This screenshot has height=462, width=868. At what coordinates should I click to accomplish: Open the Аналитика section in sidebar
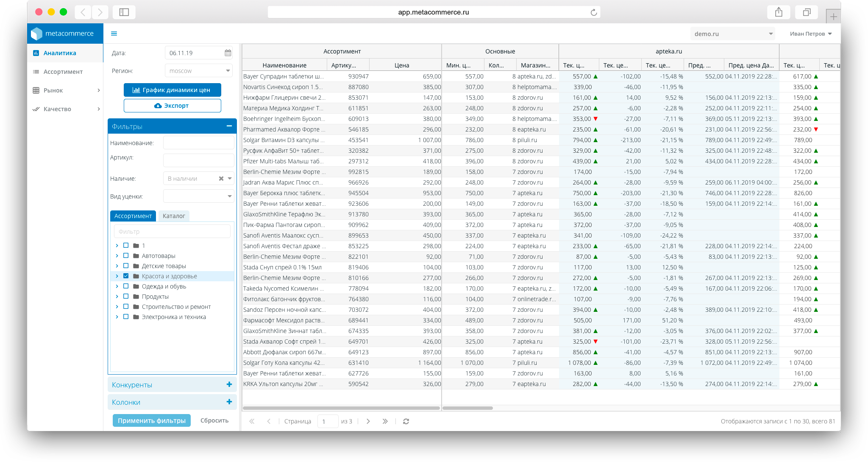(x=65, y=53)
